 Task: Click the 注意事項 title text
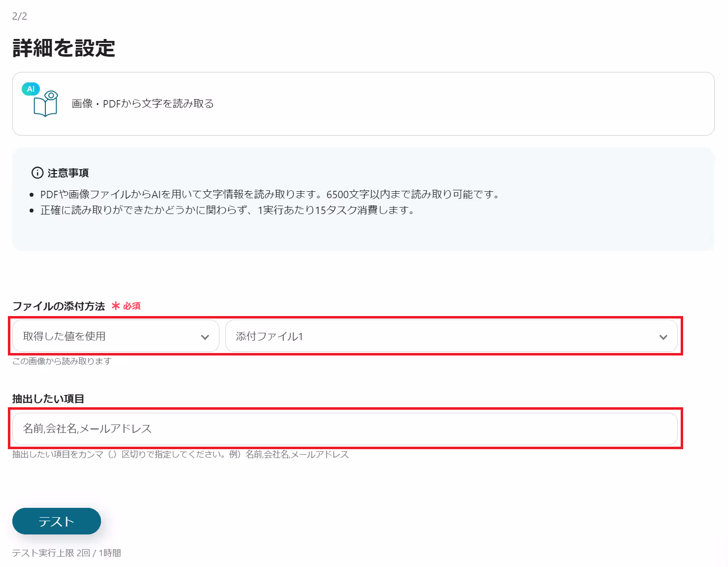coord(68,173)
